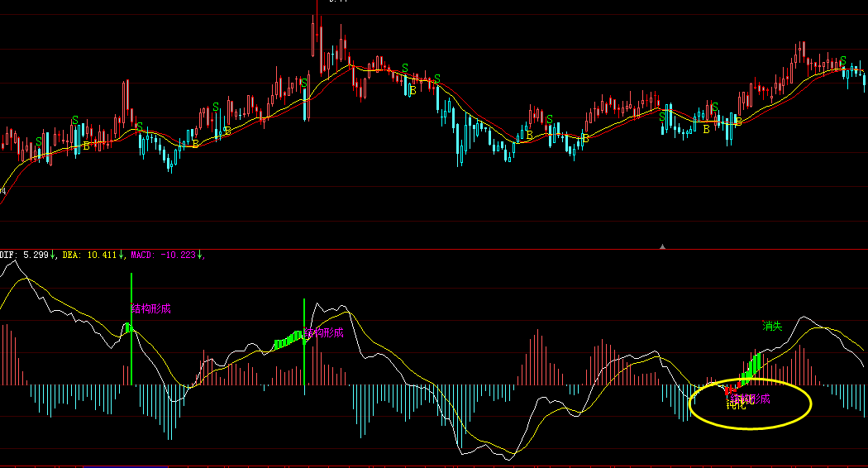Viewport: 868px width, 468px height.
Task: Click the small red bars inside yellow ellipse
Action: point(728,389)
